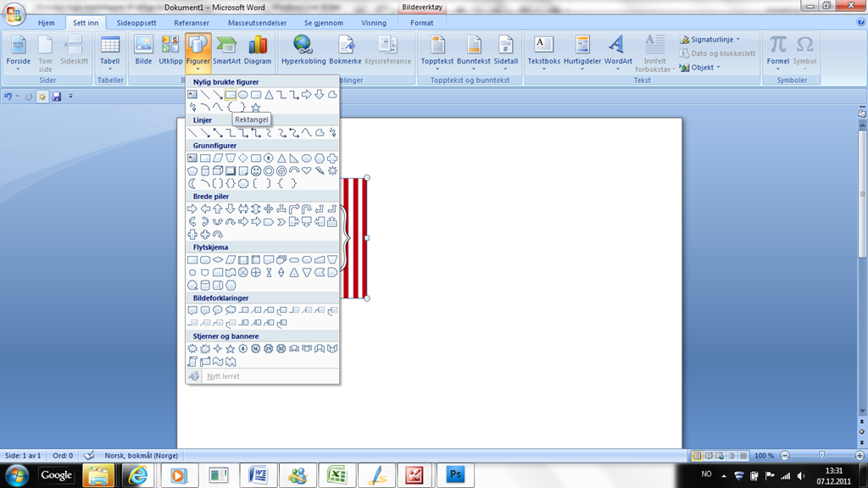Insert the lightning bolt basic shape
The image size is (868, 488).
pos(320,171)
